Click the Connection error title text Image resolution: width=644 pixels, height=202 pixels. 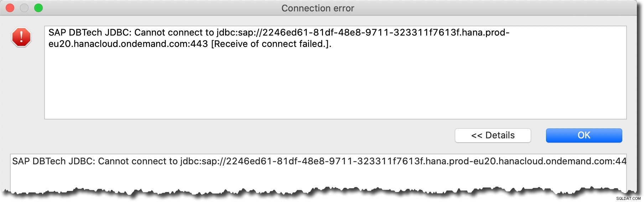point(318,8)
